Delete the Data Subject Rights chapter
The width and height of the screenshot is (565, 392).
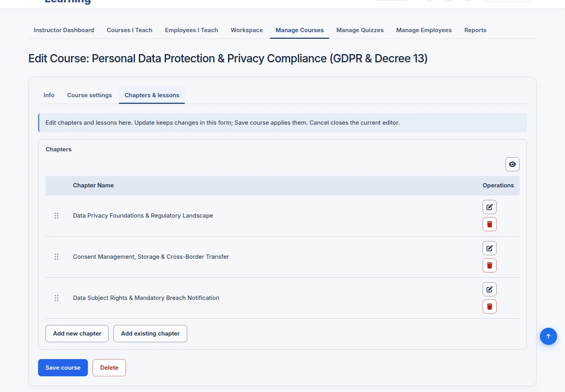click(490, 307)
